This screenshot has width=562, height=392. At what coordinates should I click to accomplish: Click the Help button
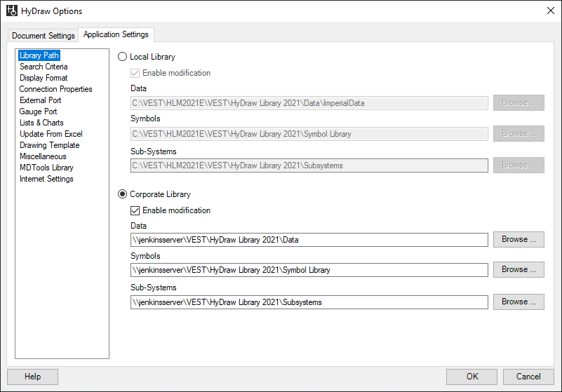click(32, 377)
